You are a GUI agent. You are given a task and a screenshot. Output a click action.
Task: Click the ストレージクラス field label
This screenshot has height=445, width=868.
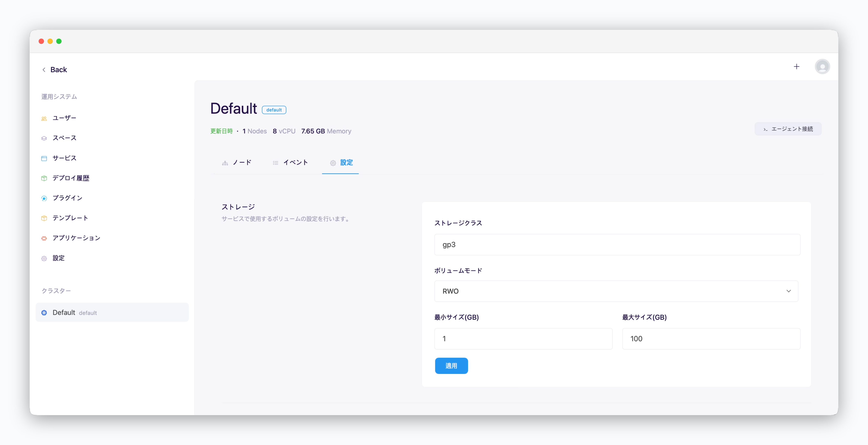click(458, 223)
